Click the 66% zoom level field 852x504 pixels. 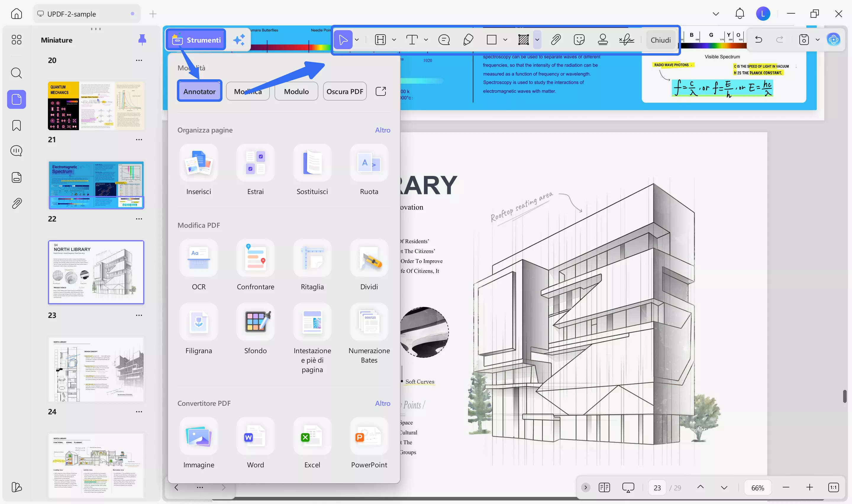(757, 488)
